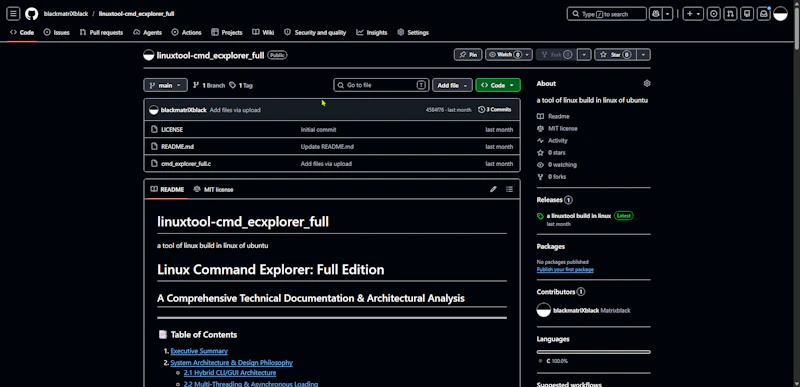The image size is (800, 387).
Task: Open cmd_explorer_full.c file
Action: [186, 164]
